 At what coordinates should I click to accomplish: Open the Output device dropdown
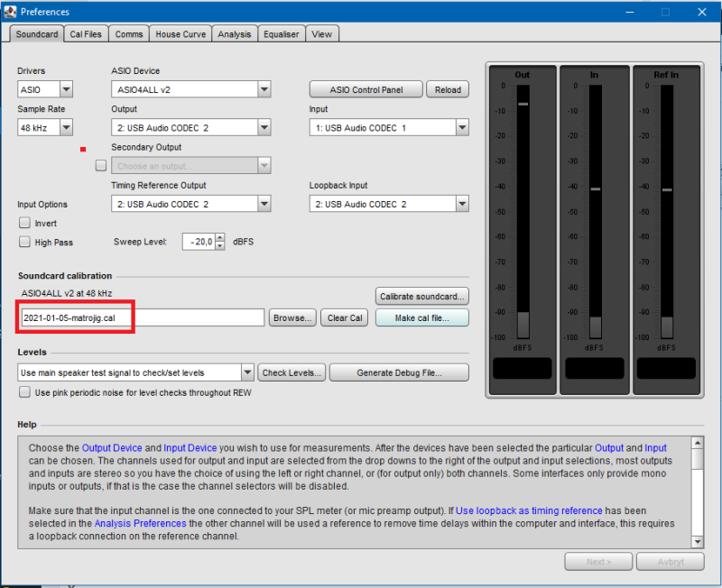(x=191, y=127)
